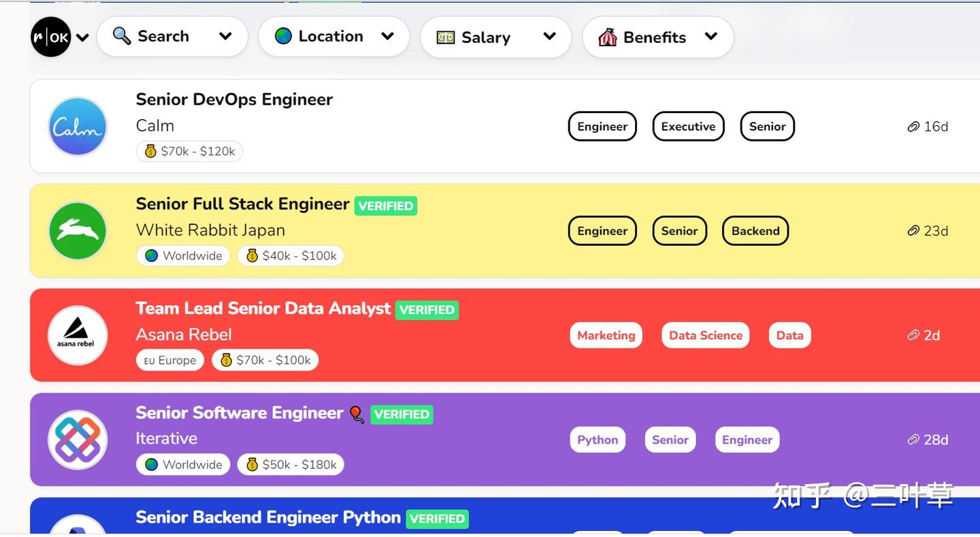Click the Asana Rebel company name
The height and width of the screenshot is (537, 980).
click(x=184, y=335)
